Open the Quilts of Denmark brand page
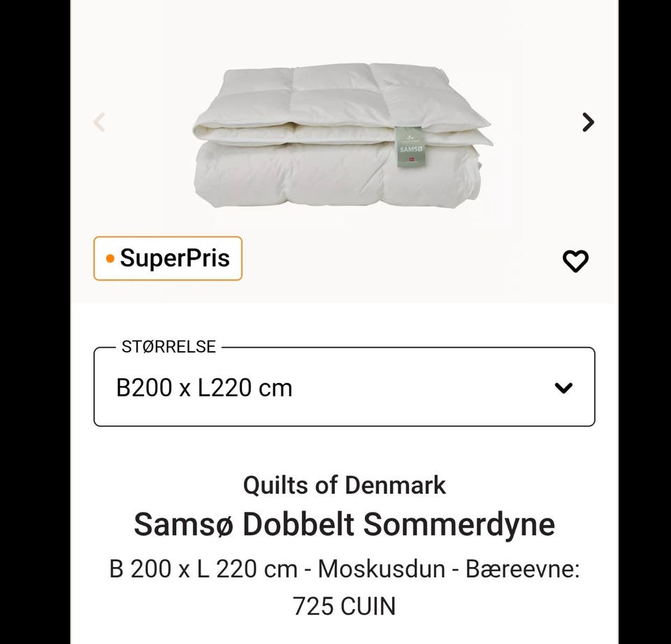 [343, 485]
